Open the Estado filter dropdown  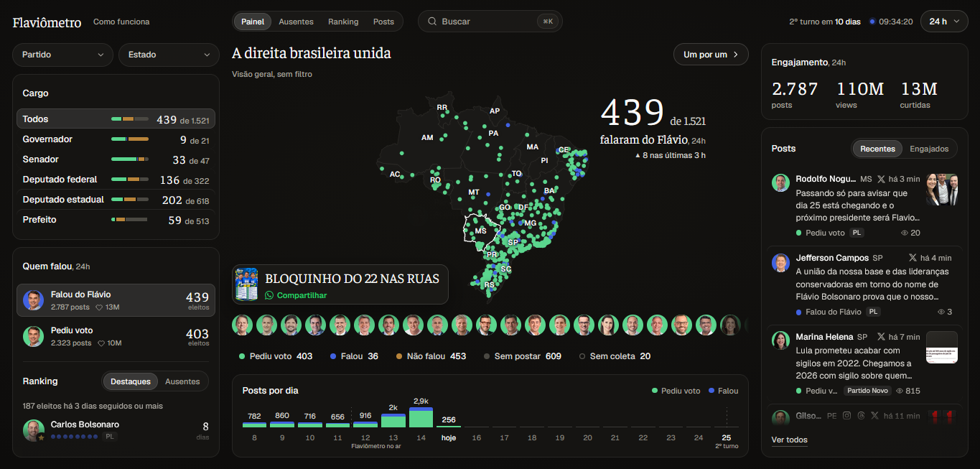click(169, 55)
